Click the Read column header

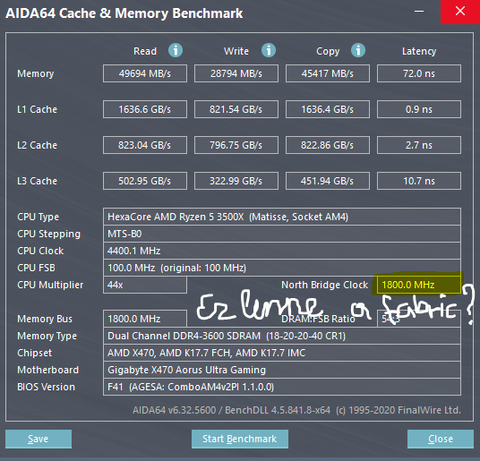tap(145, 51)
